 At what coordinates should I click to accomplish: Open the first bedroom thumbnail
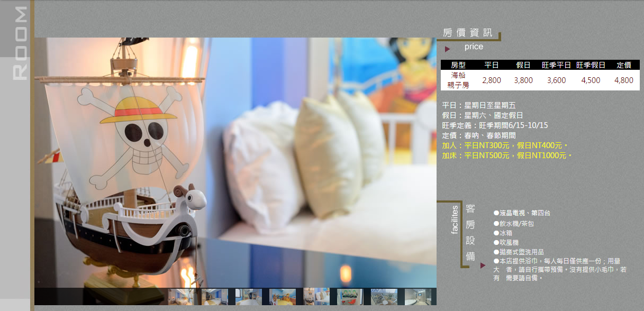point(180,297)
